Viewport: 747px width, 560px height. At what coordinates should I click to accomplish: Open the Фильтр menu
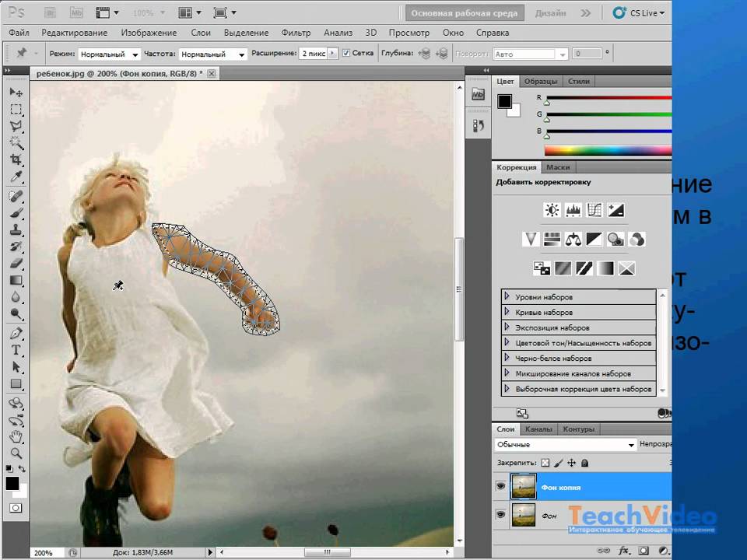pyautogui.click(x=296, y=33)
